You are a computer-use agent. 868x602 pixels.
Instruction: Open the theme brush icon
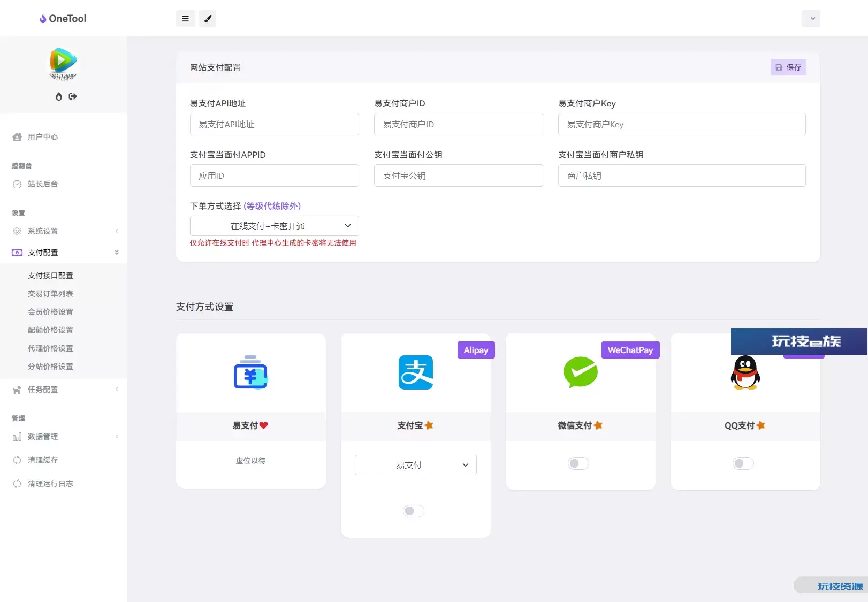coord(208,19)
